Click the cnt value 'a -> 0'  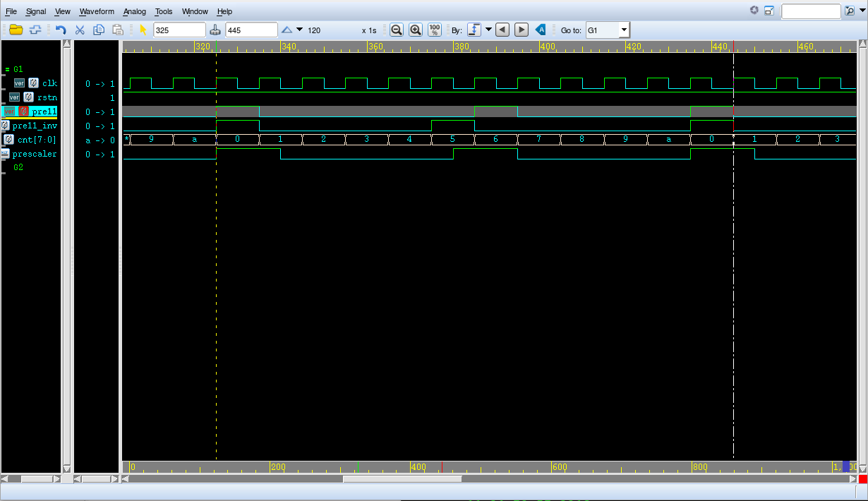click(100, 140)
